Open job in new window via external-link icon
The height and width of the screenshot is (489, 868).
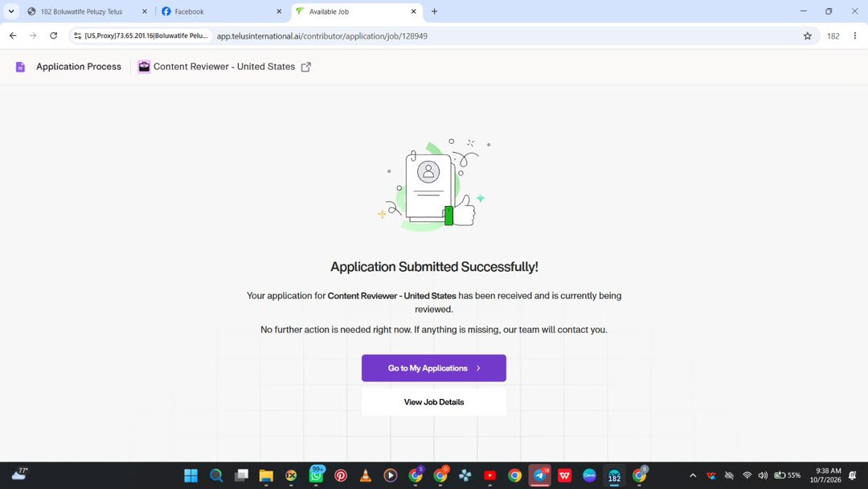(x=305, y=67)
